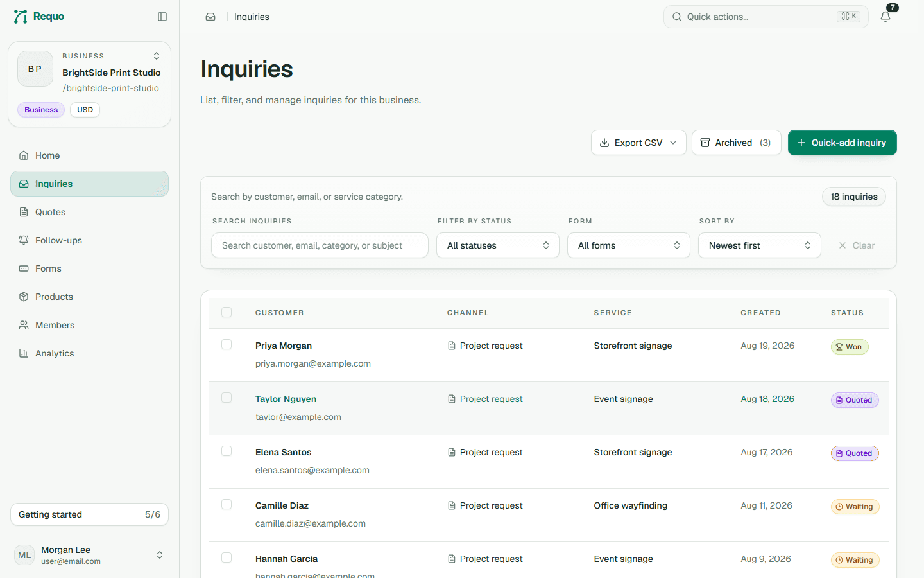Open the Quotes section
The width and height of the screenshot is (924, 578).
pos(89,212)
